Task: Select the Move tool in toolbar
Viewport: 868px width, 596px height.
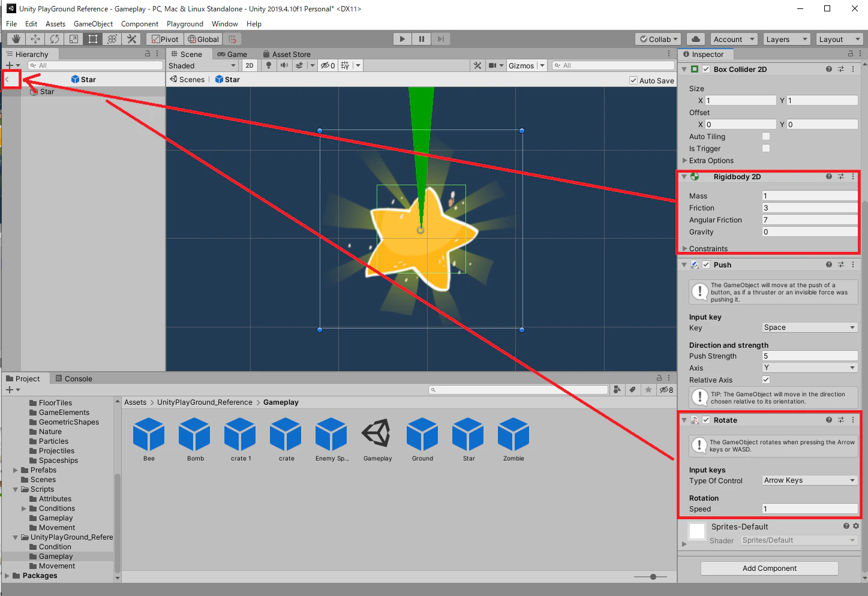Action: 35,39
